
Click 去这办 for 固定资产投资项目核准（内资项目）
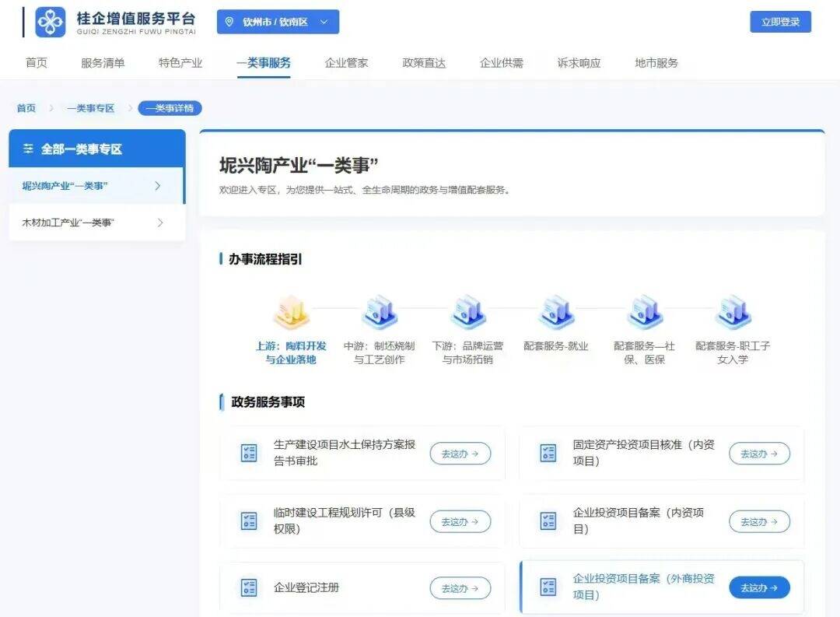click(x=759, y=454)
